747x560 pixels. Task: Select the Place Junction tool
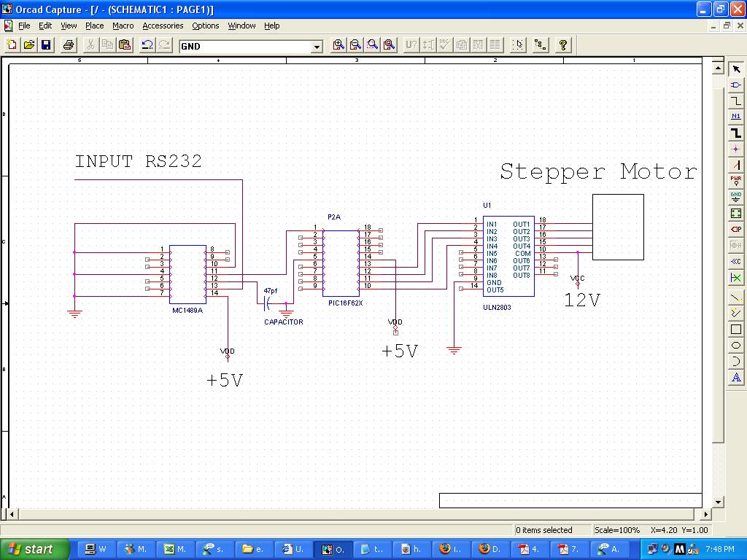click(736, 149)
